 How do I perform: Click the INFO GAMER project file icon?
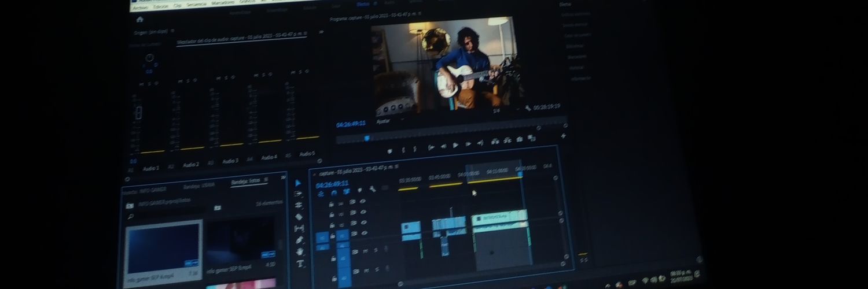(x=130, y=206)
